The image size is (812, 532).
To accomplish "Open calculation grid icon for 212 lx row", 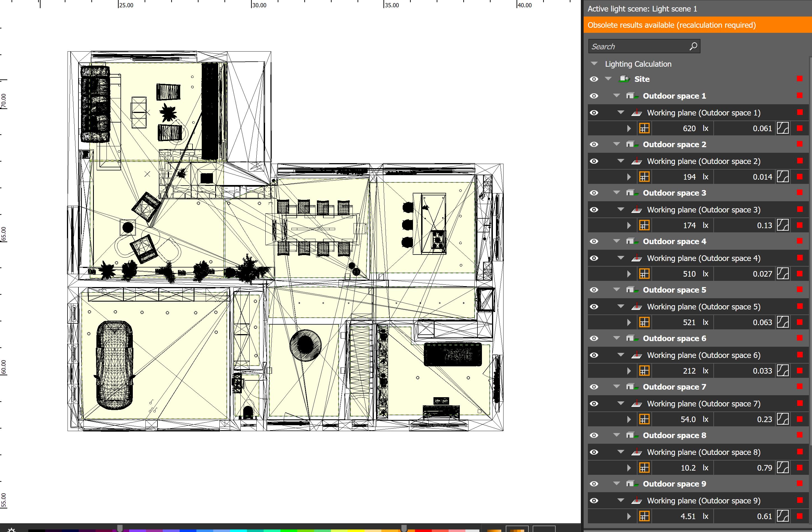I will coord(644,371).
